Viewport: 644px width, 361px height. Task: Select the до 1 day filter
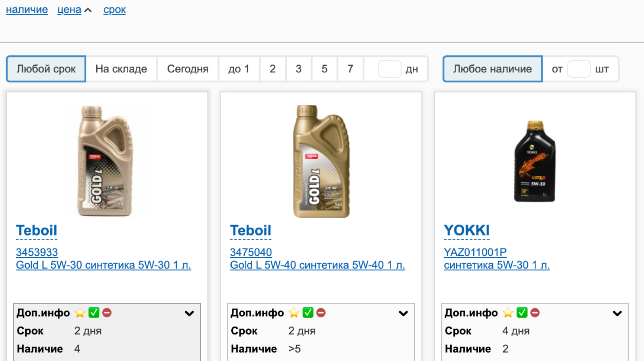(239, 69)
